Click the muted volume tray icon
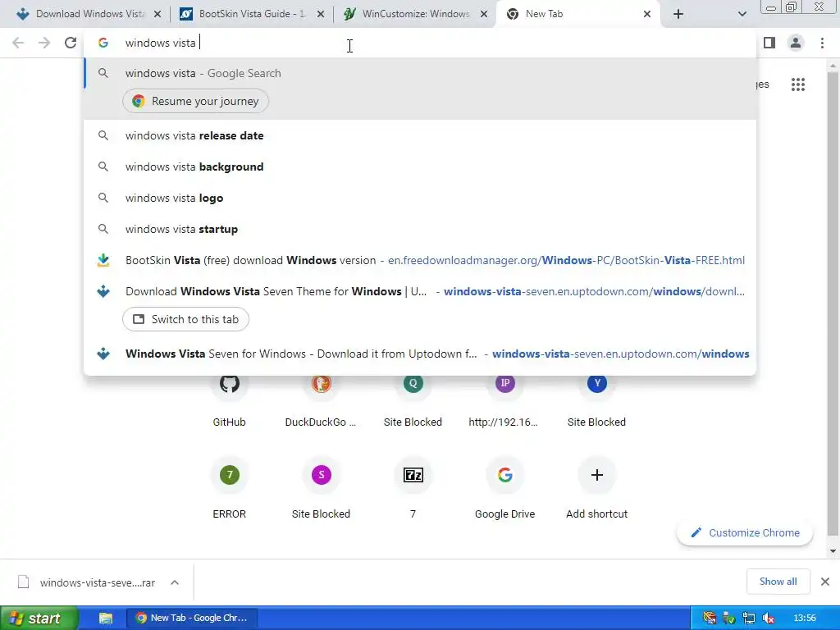The height and width of the screenshot is (630, 840). pyautogui.click(x=769, y=619)
